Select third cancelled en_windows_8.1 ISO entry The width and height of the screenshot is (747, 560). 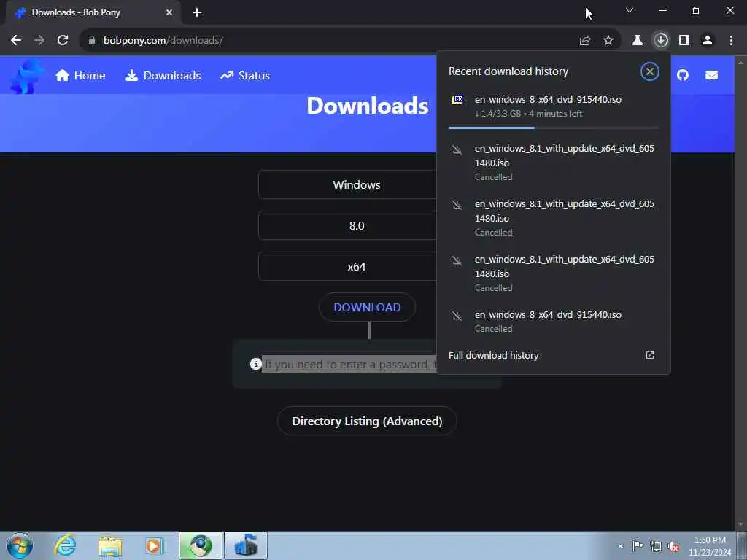[x=554, y=273]
